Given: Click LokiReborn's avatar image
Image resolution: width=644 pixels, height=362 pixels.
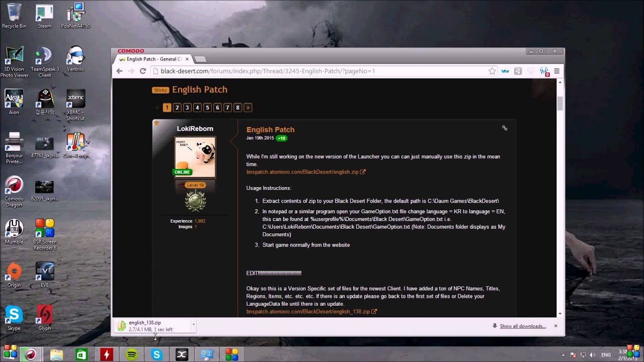Looking at the screenshot, I should (195, 157).
